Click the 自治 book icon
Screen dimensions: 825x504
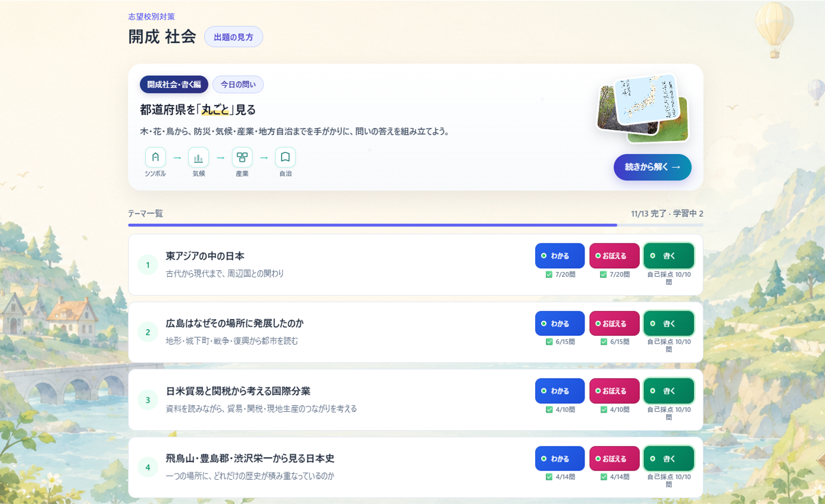click(285, 157)
